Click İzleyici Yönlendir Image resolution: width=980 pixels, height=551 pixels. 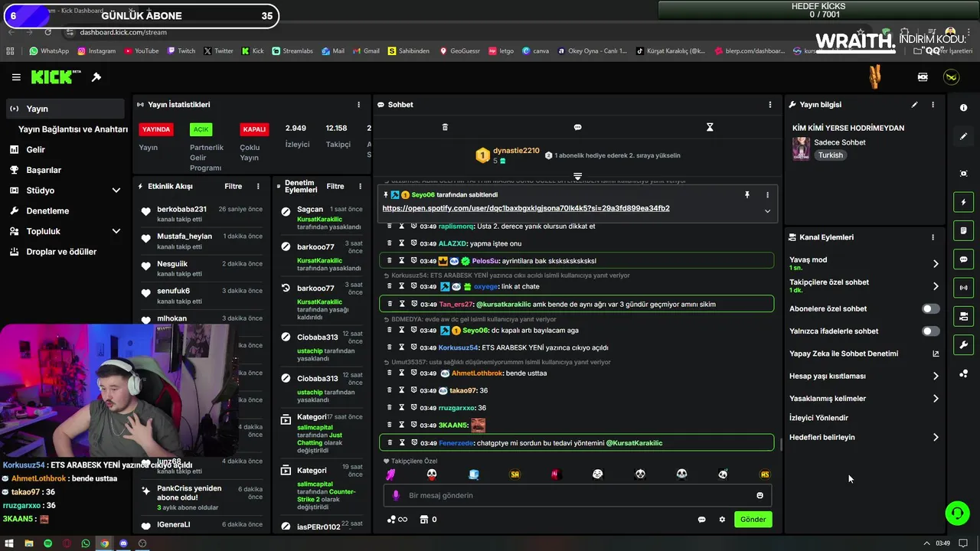coord(818,418)
